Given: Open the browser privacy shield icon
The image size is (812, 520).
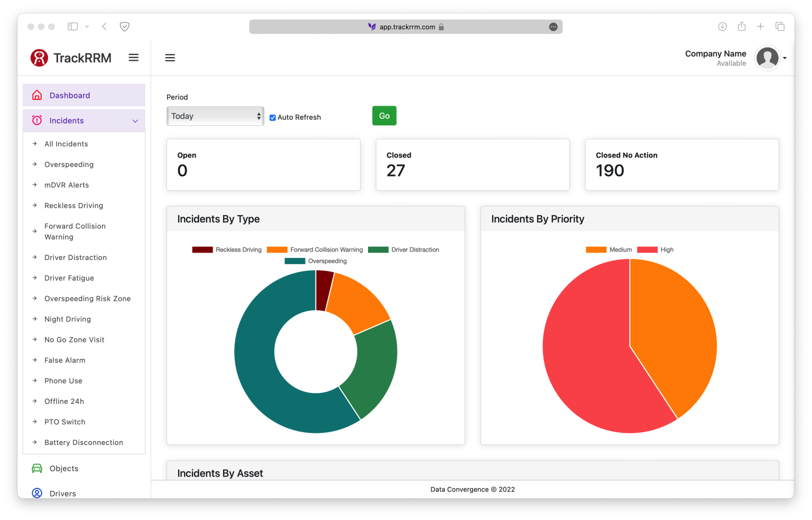Looking at the screenshot, I should (x=125, y=26).
